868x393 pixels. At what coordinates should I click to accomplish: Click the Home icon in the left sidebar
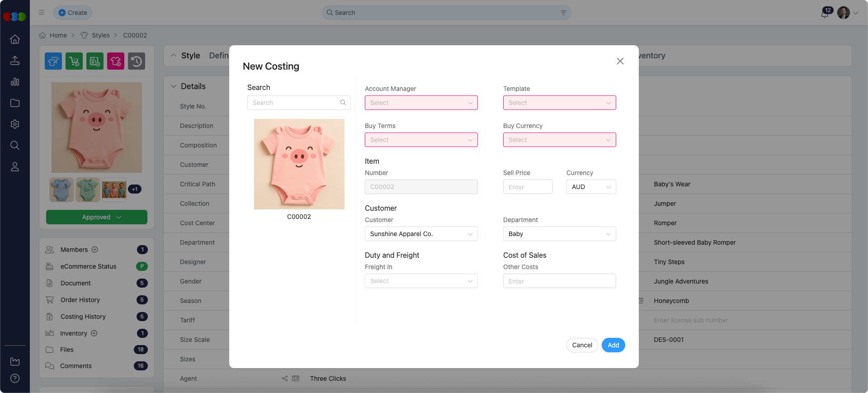click(15, 39)
